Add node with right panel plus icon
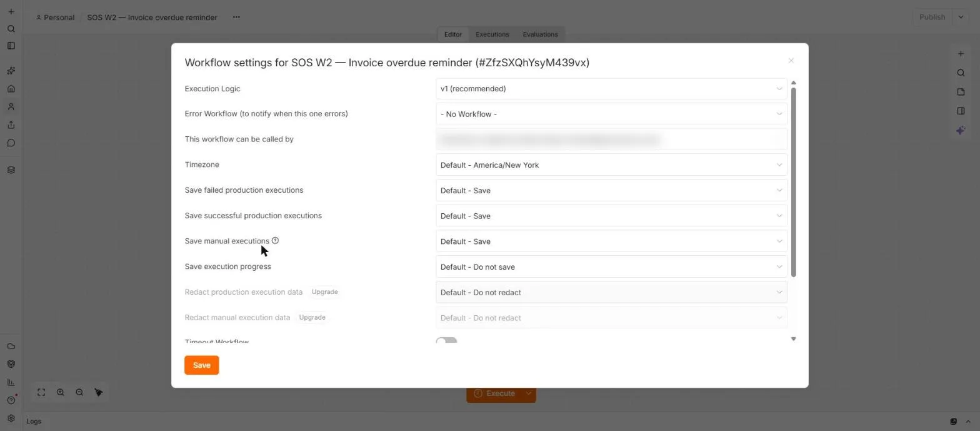This screenshot has width=980, height=431. pos(961,54)
